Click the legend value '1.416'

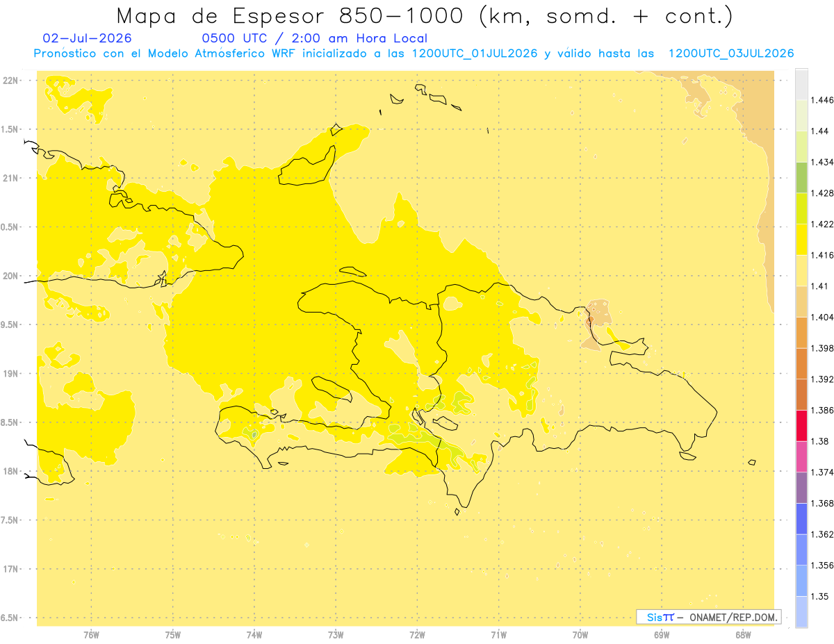pos(822,255)
